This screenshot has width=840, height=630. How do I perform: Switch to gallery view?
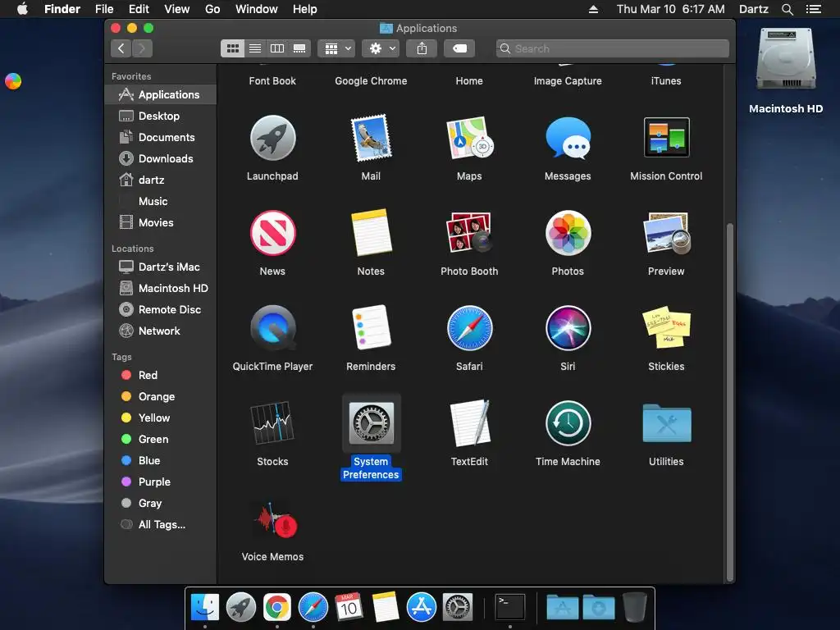click(299, 48)
